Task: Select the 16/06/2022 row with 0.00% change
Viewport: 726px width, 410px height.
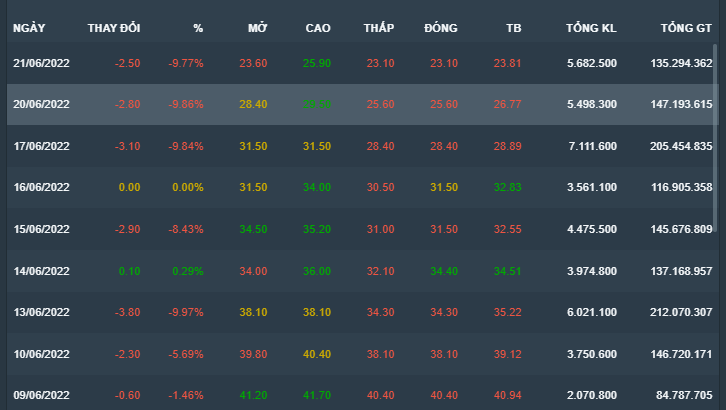Action: pos(41,187)
